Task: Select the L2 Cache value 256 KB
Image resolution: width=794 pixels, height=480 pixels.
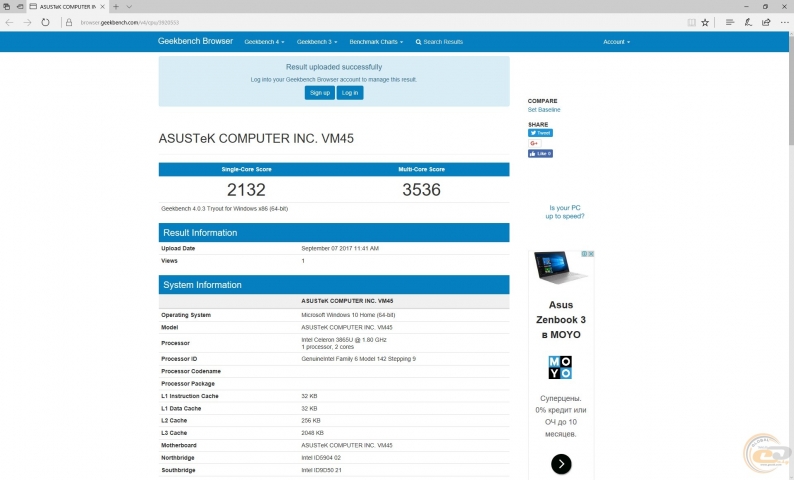Action: pos(311,421)
